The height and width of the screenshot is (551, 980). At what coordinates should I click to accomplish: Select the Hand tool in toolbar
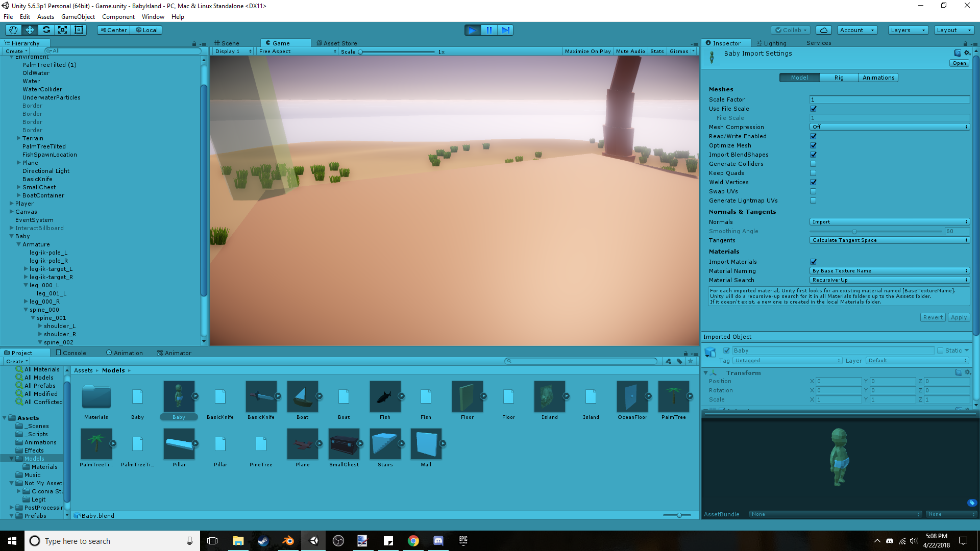tap(13, 30)
